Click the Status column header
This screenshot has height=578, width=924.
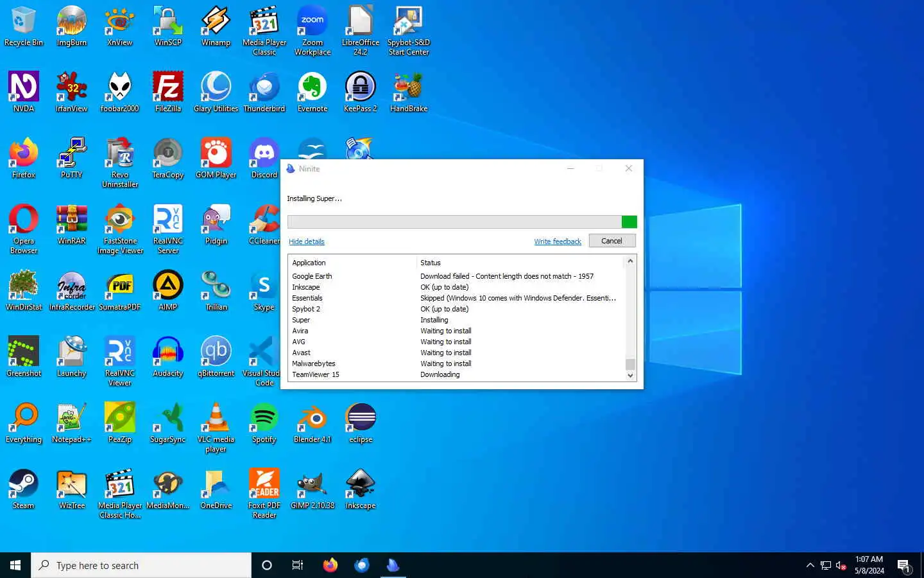pos(520,263)
